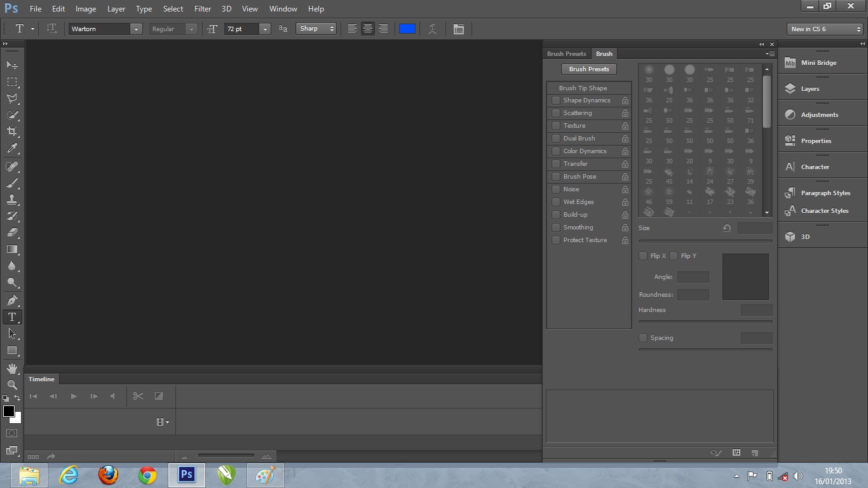Switch to the Brush Presets tab
This screenshot has width=868, height=488.
(567, 54)
